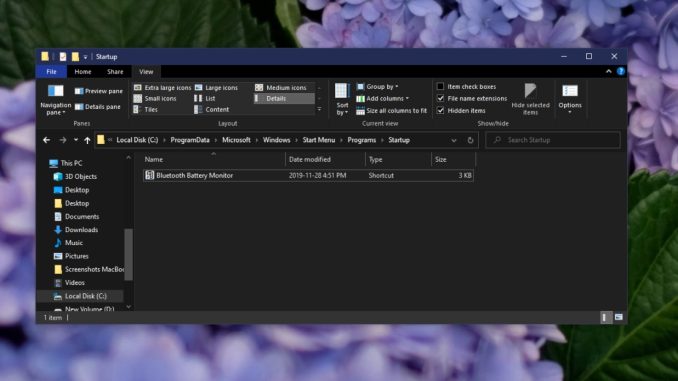678x381 pixels.
Task: Open the Group by dropdown
Action: [x=377, y=86]
